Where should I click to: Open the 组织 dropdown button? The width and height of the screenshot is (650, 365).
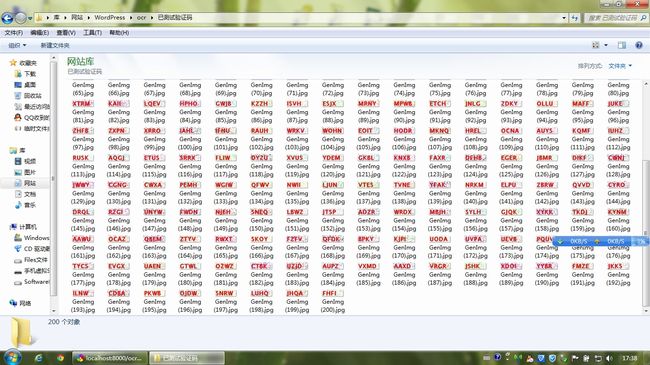tap(17, 45)
